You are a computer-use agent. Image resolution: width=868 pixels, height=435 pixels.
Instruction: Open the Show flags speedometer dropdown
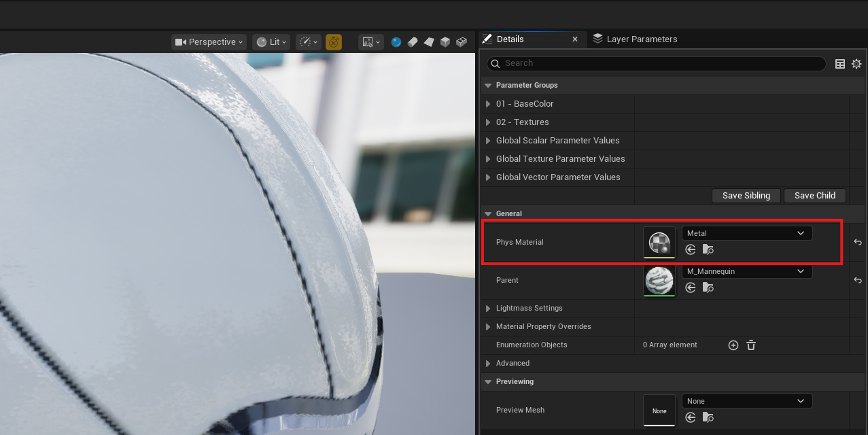pyautogui.click(x=308, y=42)
